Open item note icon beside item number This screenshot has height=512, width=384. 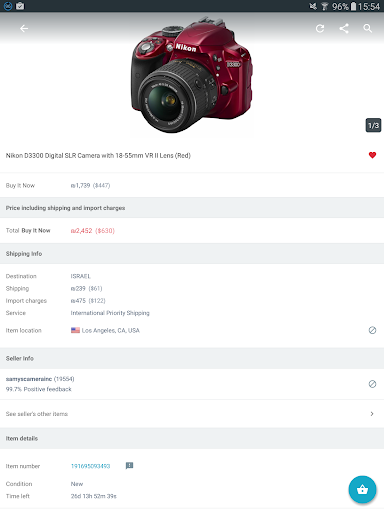click(129, 466)
